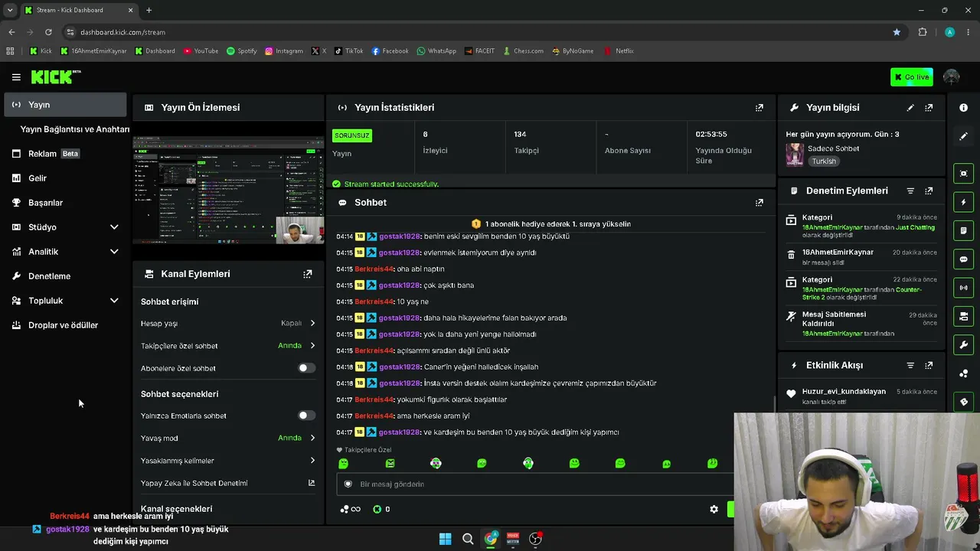Click the Turkish language tag
Viewport: 980px width, 551px height.
(x=824, y=161)
